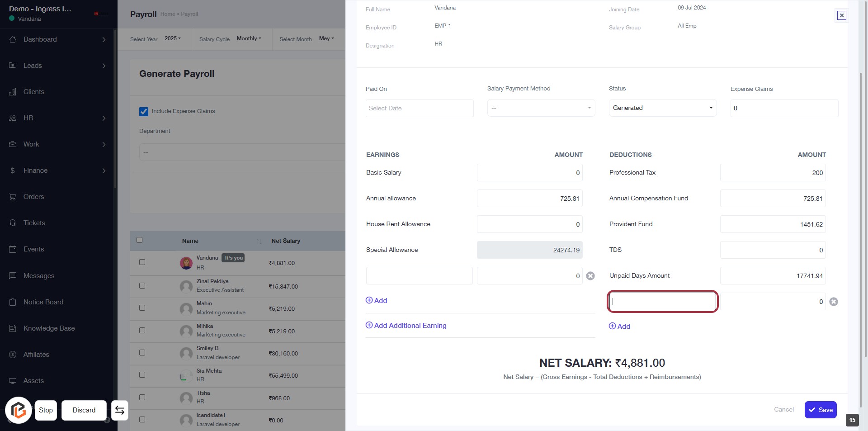868x431 pixels.
Task: Open Knowledge Base from the sidebar
Action: [x=49, y=328]
